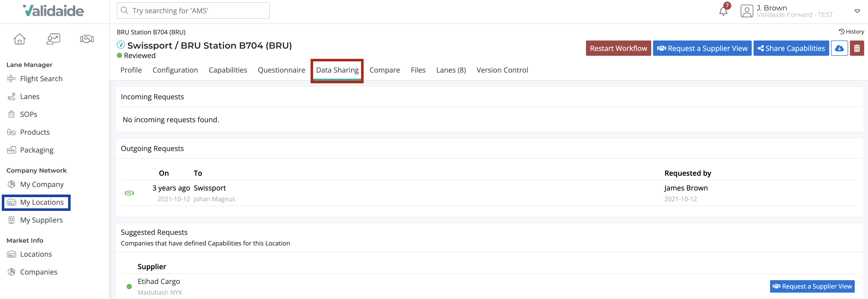Image resolution: width=868 pixels, height=299 pixels.
Task: Click the BRU Station B704 (BRU) breadcrumb
Action: click(151, 32)
